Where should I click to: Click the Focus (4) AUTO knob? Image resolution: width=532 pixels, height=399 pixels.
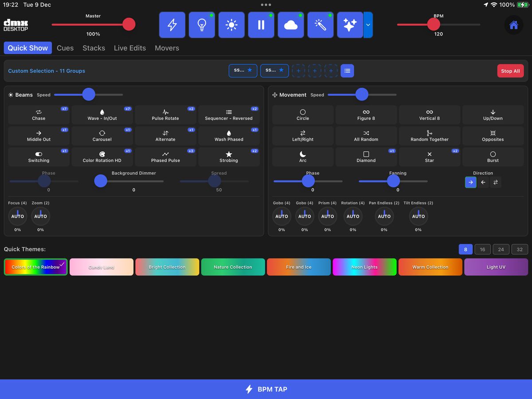coord(18,216)
